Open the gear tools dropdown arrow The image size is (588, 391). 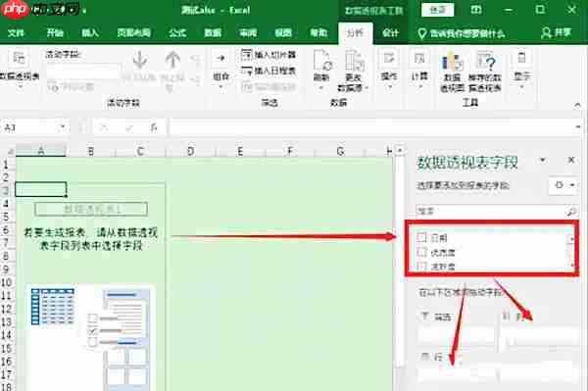pyautogui.click(x=572, y=185)
